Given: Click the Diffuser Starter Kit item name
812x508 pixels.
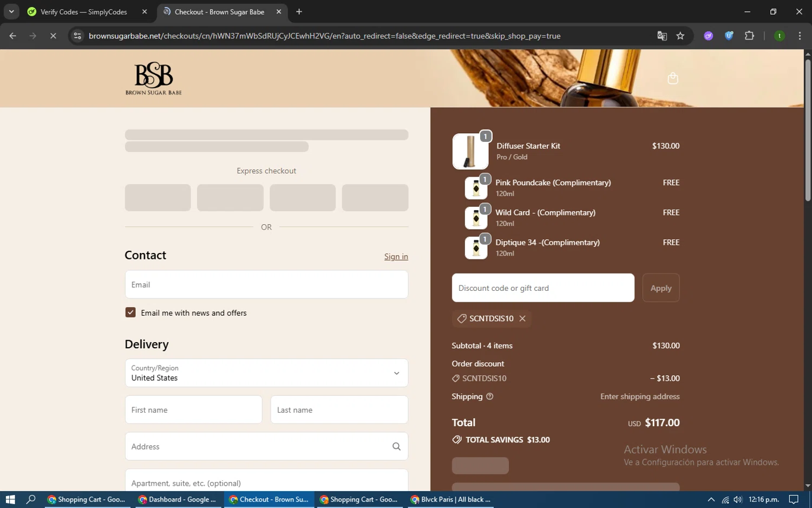Looking at the screenshot, I should [528, 146].
